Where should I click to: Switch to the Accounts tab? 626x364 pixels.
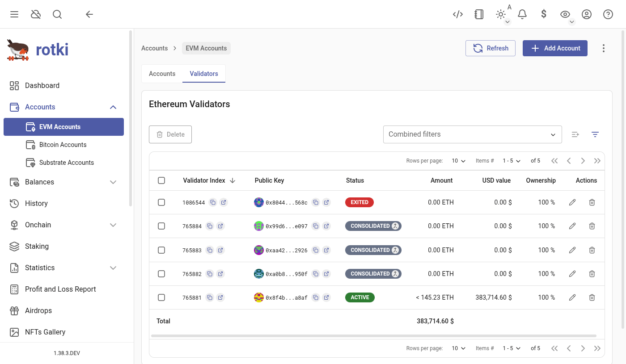pyautogui.click(x=162, y=74)
